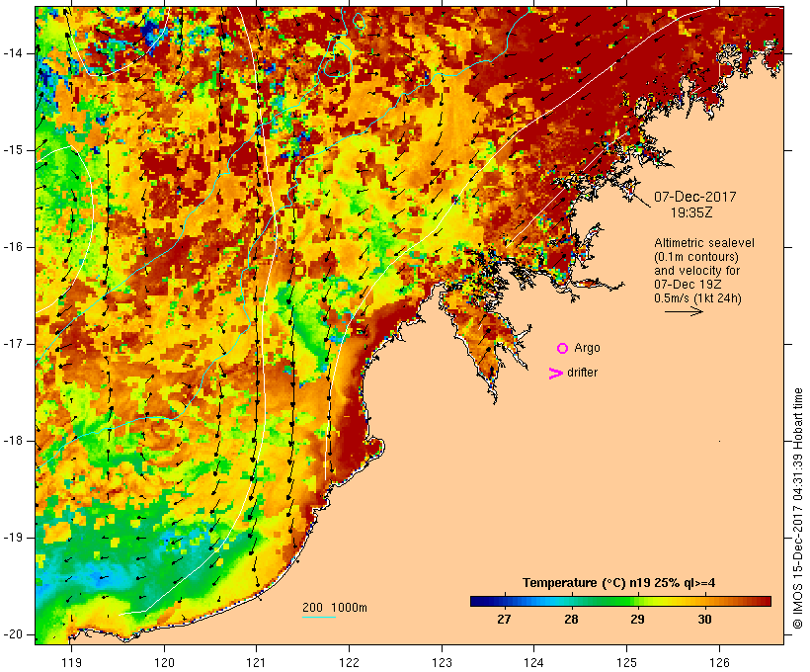Image resolution: width=810 pixels, height=672 pixels.
Task: Click the 0.5m/s velocity scale arrow
Action: [x=684, y=311]
